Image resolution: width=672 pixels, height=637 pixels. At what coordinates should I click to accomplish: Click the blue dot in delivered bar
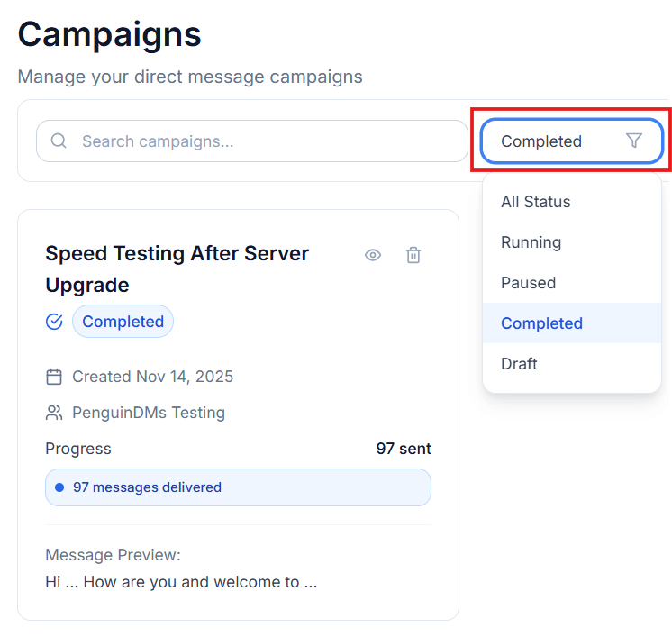(x=59, y=487)
